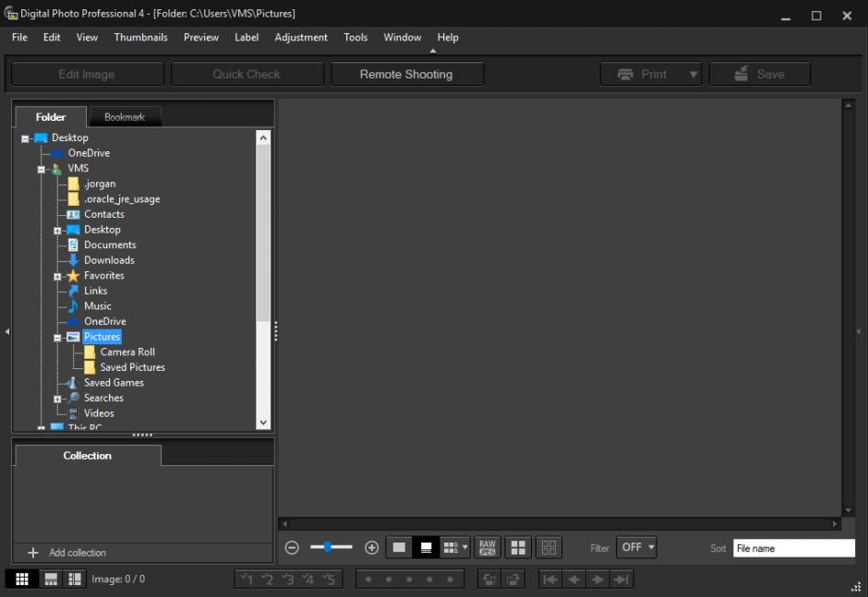Jump to last image icon
Viewport: 868px width, 597px height.
click(621, 579)
